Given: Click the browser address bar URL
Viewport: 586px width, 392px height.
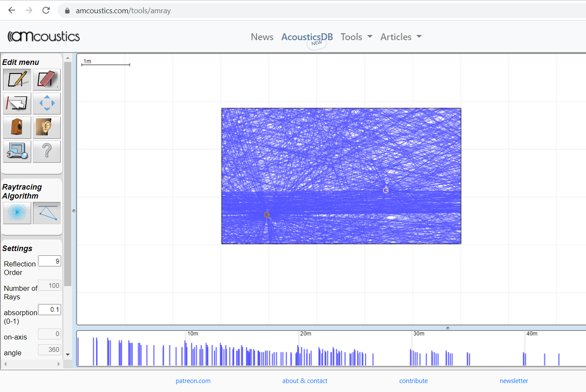Looking at the screenshot, I should click(123, 11).
